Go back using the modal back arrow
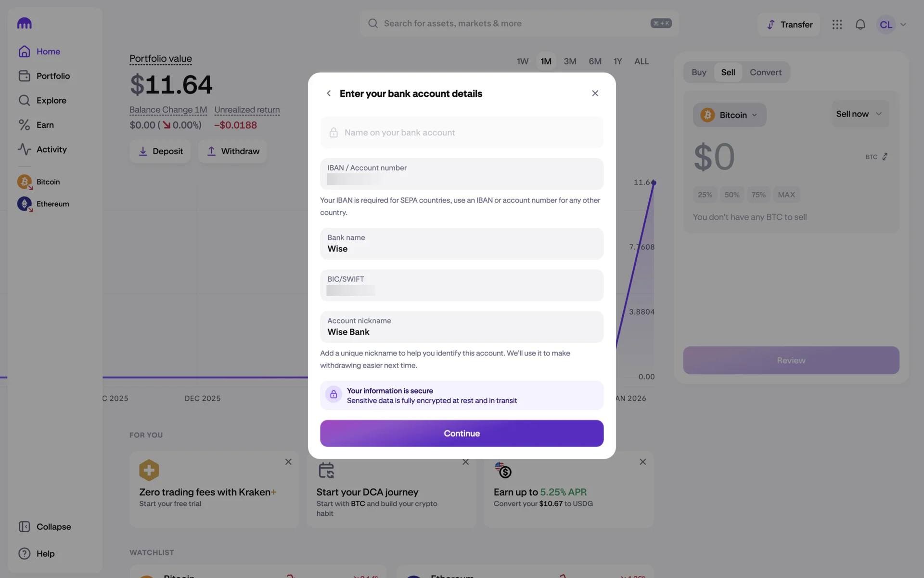924x578 pixels. coord(329,93)
